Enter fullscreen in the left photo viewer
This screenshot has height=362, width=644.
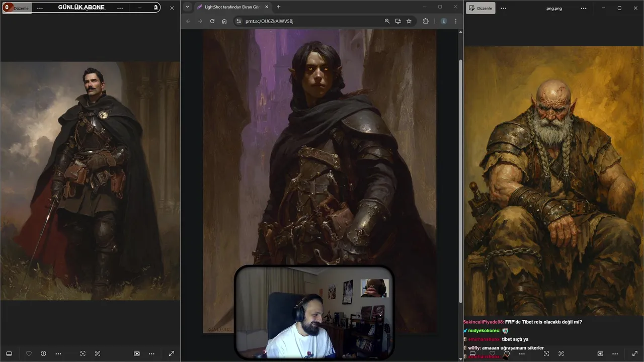171,354
